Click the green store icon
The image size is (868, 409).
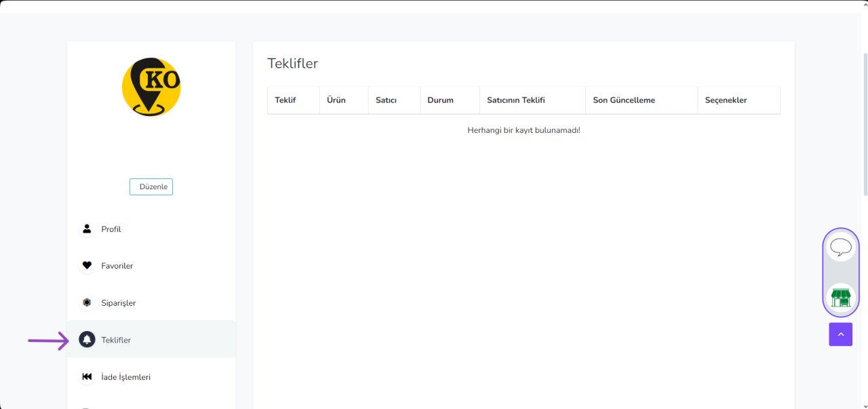tap(841, 298)
